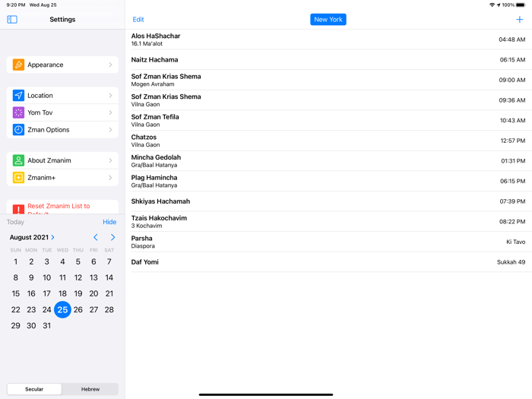Screen dimensions: 532x399
Task: Add a new zman with plus icon
Action: pyautogui.click(x=519, y=19)
